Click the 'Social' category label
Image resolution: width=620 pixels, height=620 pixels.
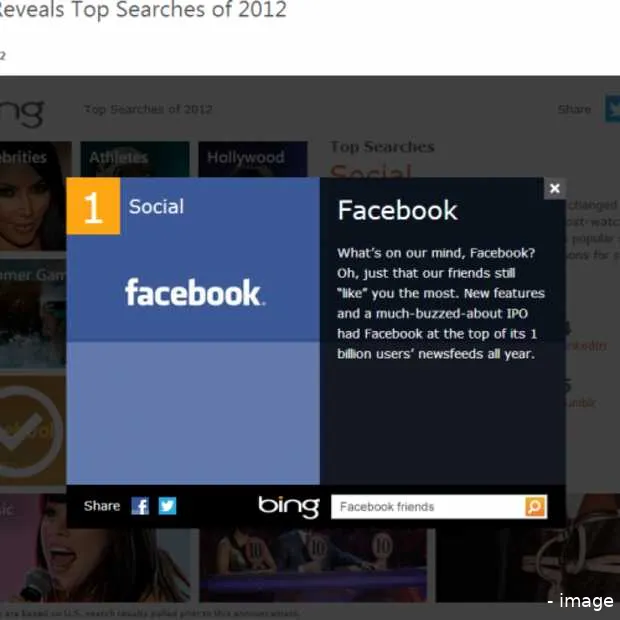156,206
